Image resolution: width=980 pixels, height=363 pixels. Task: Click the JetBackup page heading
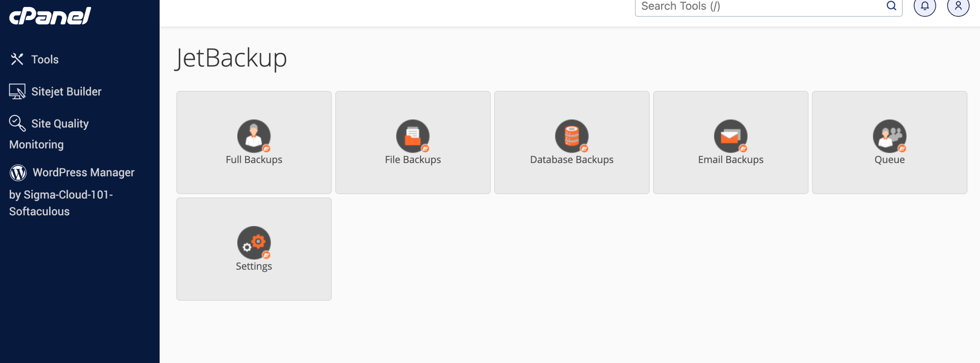[231, 58]
